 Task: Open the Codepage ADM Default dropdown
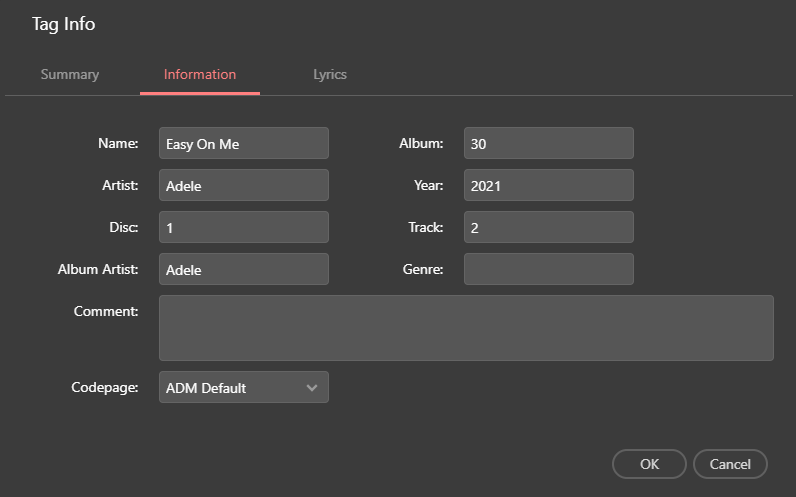coord(244,387)
